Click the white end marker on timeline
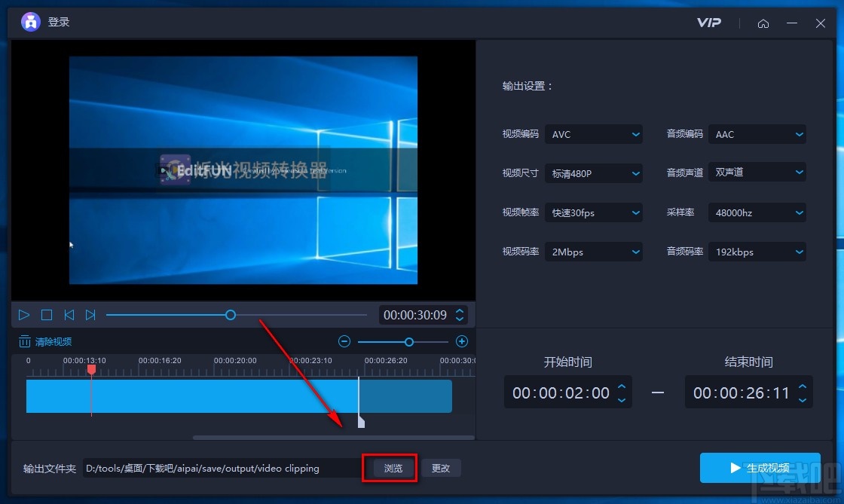Viewport: 844px width, 504px height. (x=361, y=422)
